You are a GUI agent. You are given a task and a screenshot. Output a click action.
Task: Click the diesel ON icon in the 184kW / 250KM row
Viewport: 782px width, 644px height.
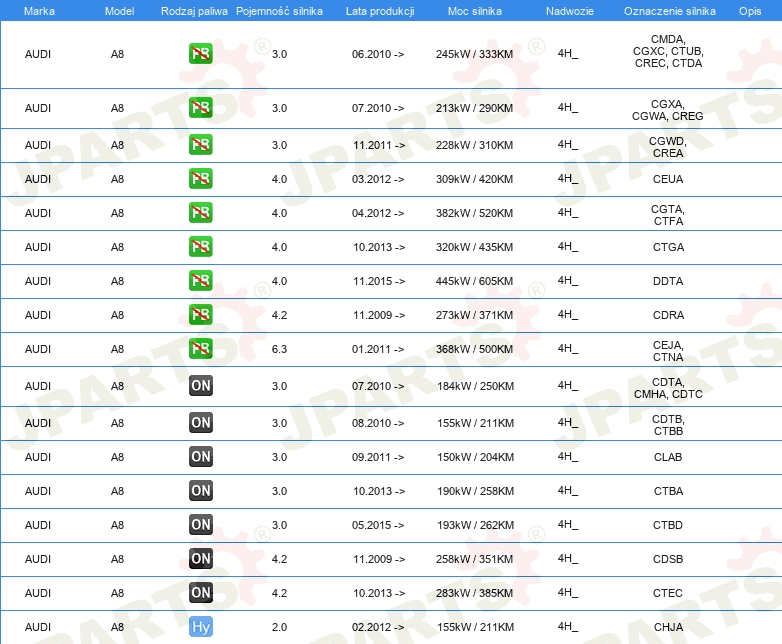tap(200, 386)
